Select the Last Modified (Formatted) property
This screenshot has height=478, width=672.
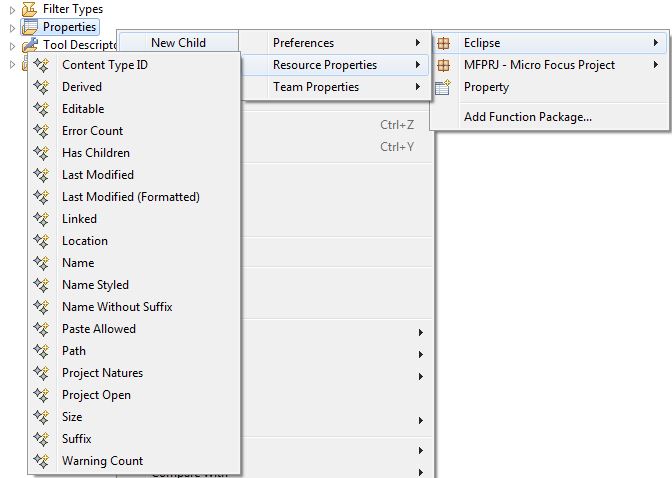pos(130,197)
